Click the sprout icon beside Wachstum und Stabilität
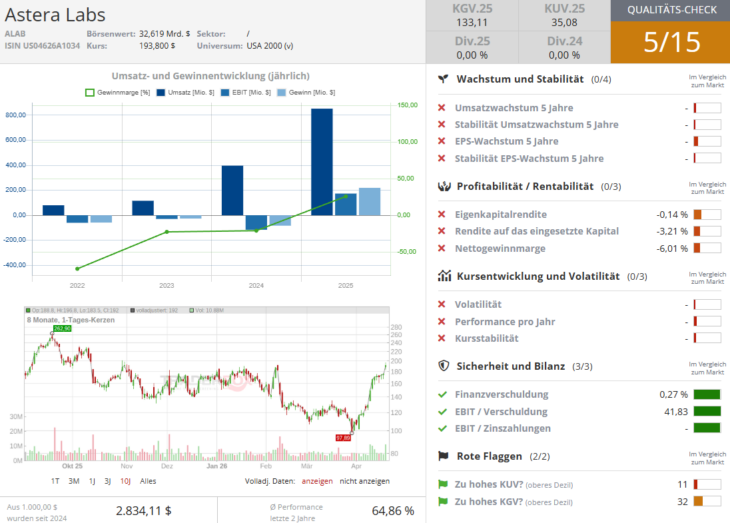The width and height of the screenshot is (730, 523). click(x=443, y=78)
